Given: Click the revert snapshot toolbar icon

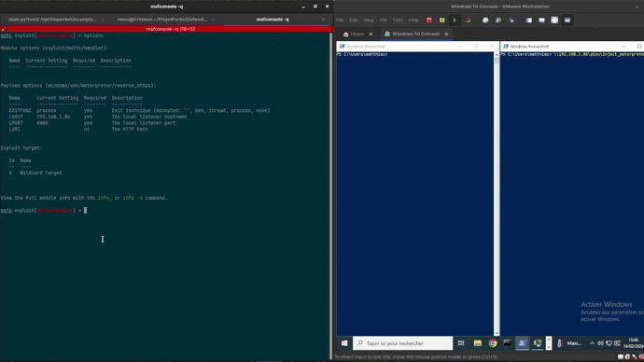Looking at the screenshot, I should click(498, 21).
